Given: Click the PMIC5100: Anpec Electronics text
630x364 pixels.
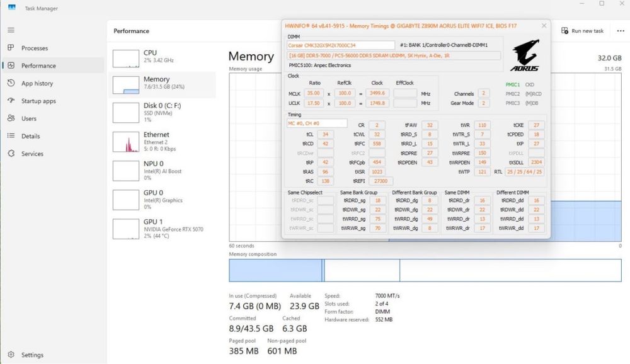Looking at the screenshot, I should [320, 65].
